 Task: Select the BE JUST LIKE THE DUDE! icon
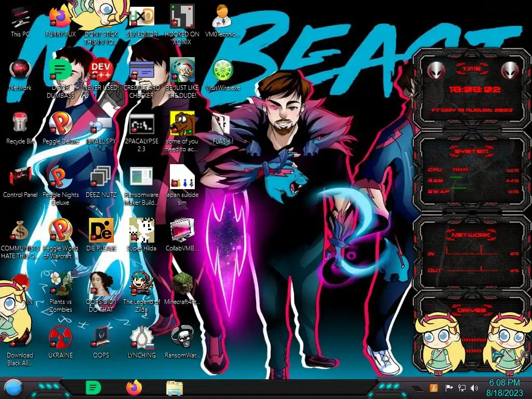pos(182,70)
